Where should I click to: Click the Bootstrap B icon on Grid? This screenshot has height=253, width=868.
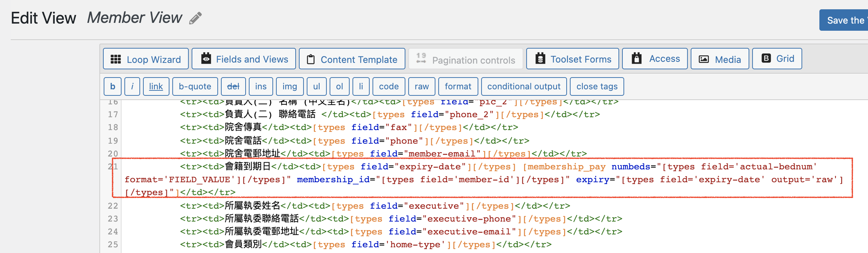[766, 58]
